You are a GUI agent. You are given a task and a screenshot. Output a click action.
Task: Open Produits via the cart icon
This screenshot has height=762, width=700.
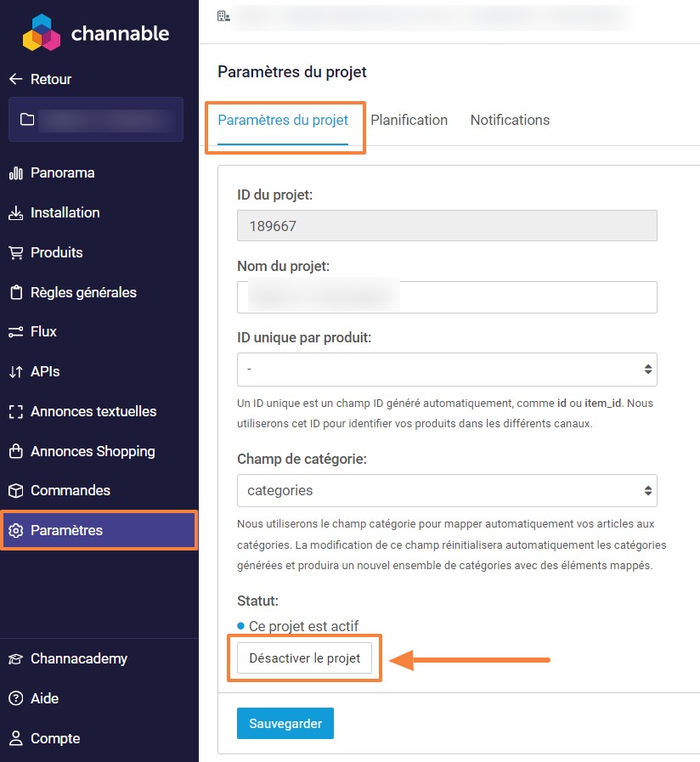pos(15,252)
